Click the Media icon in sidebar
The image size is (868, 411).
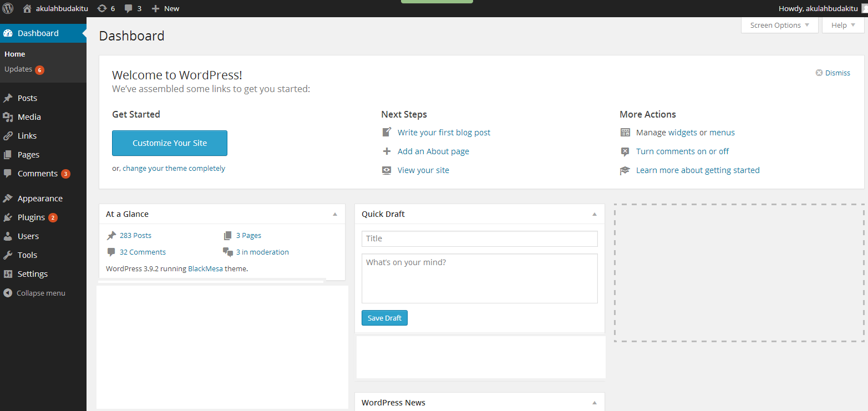pyautogui.click(x=8, y=117)
